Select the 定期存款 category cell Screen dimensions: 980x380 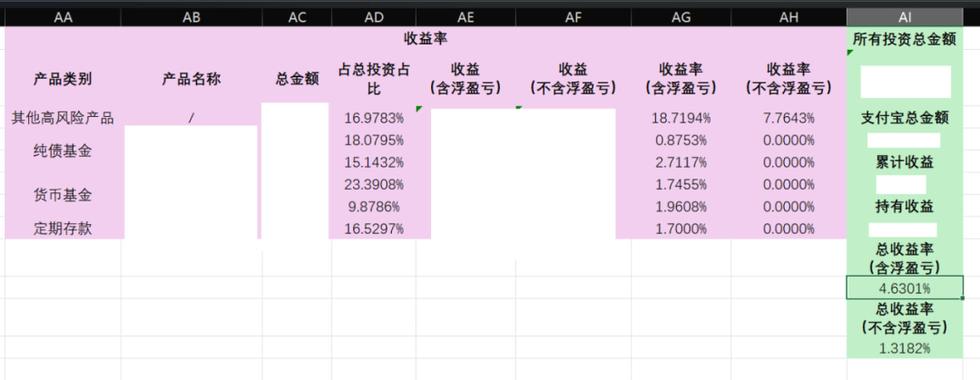click(x=63, y=229)
